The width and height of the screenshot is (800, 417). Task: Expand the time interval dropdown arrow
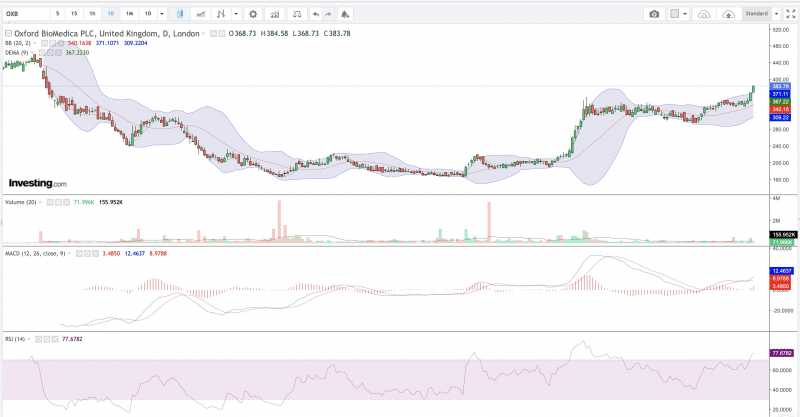(x=163, y=14)
